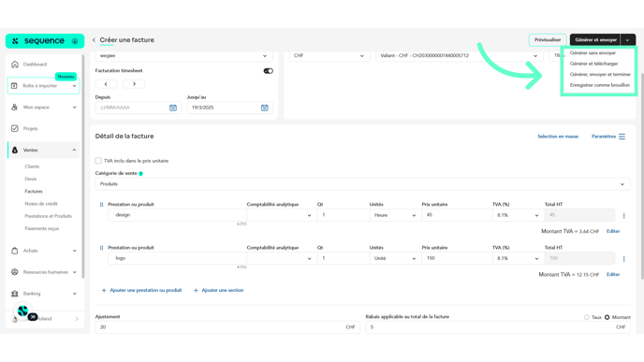This screenshot has height=362, width=644.
Task: Click the Générer et envoyer button
Action: pos(595,40)
